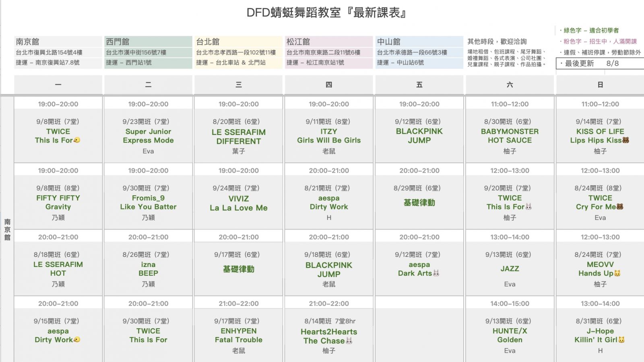Click the address 台北市南京東路二段11號6樓
Viewport: 644px width, 362px height.
(x=324, y=52)
